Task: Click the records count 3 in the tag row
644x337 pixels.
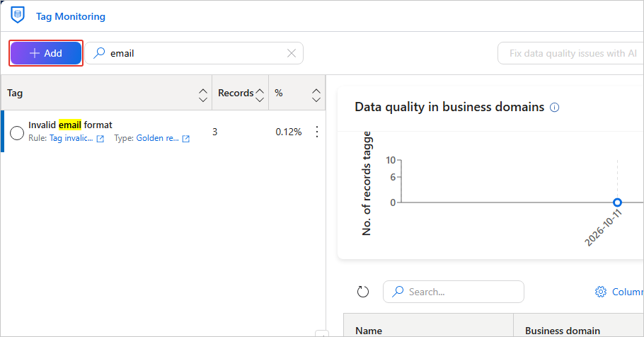Action: pos(215,132)
